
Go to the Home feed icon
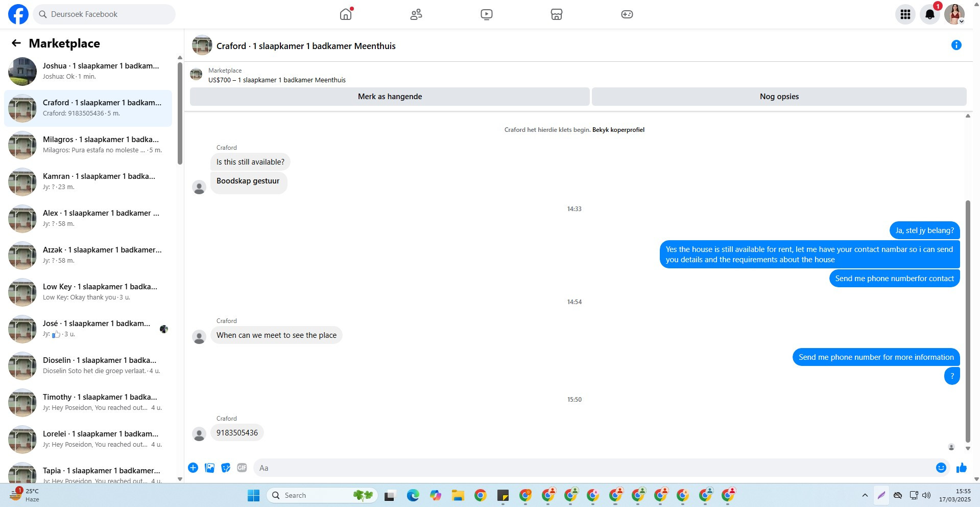point(346,14)
